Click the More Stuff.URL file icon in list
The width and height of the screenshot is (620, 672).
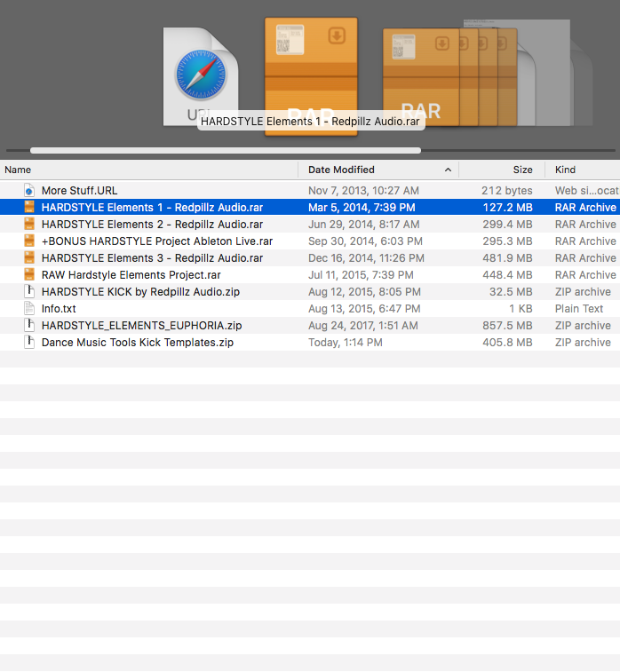tap(29, 190)
